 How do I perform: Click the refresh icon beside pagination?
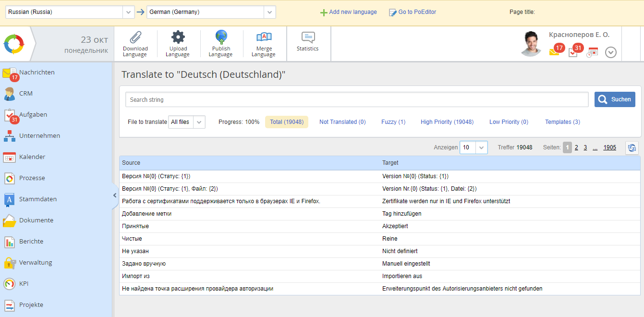[632, 148]
